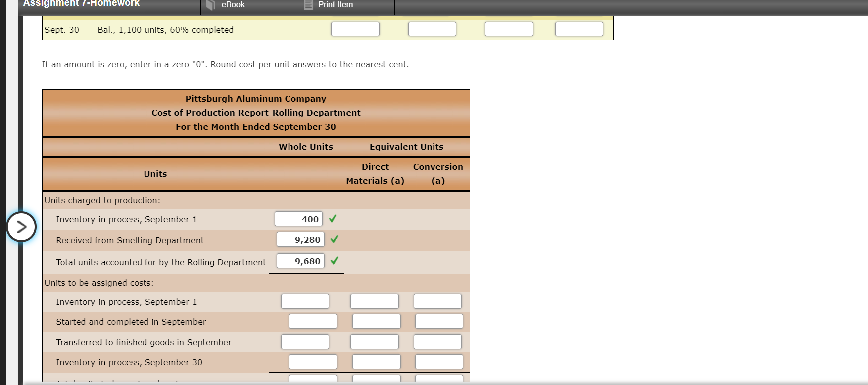This screenshot has height=385, width=868.
Task: Click the 'Units to be assigned costs:' label
Action: click(99, 283)
